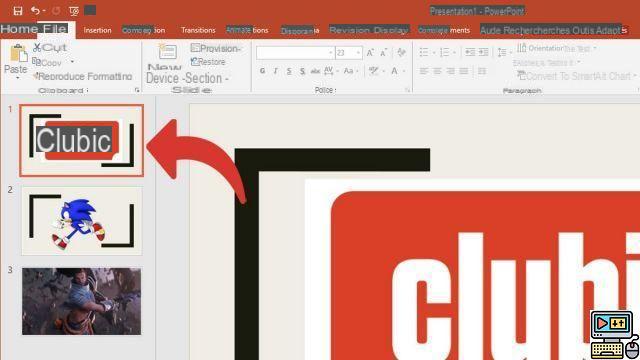Toggle justify paragraph alignment
Screen dimensions: 640x360
pyautogui.click(x=464, y=71)
